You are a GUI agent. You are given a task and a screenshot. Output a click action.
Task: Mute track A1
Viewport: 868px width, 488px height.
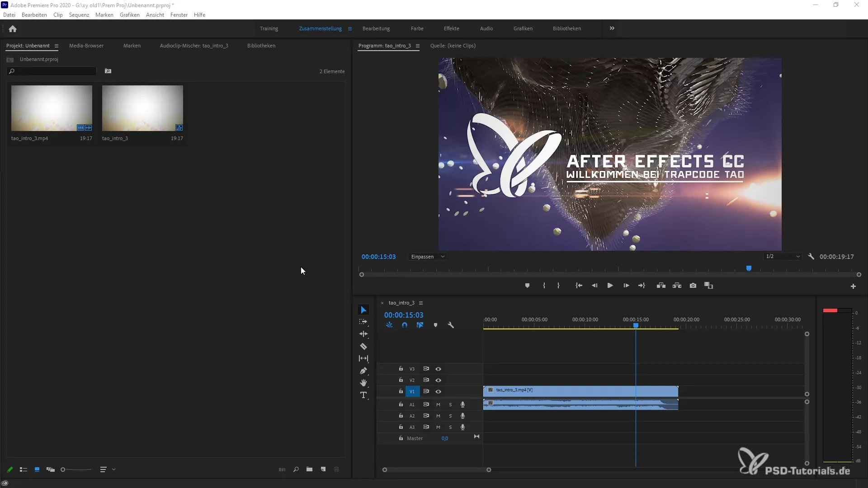pyautogui.click(x=438, y=405)
